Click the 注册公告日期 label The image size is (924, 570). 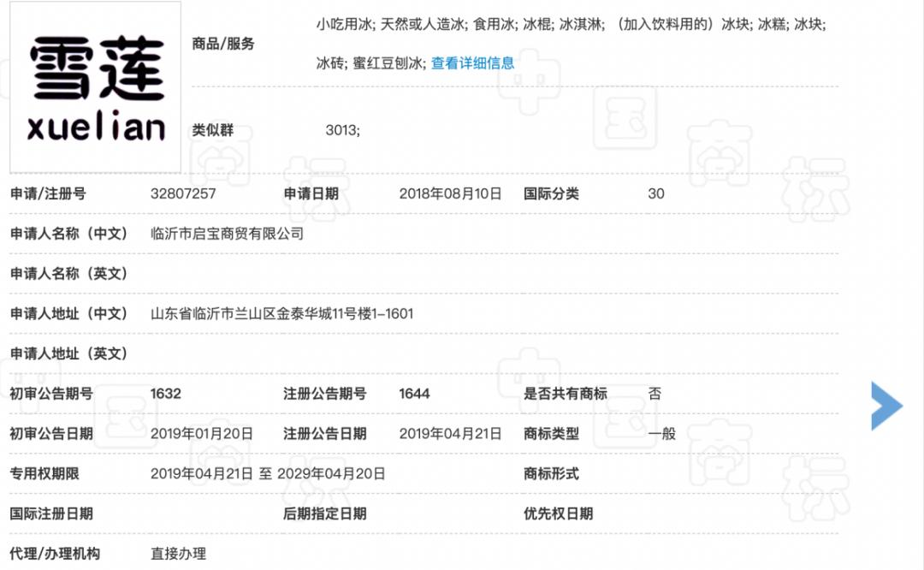click(325, 434)
